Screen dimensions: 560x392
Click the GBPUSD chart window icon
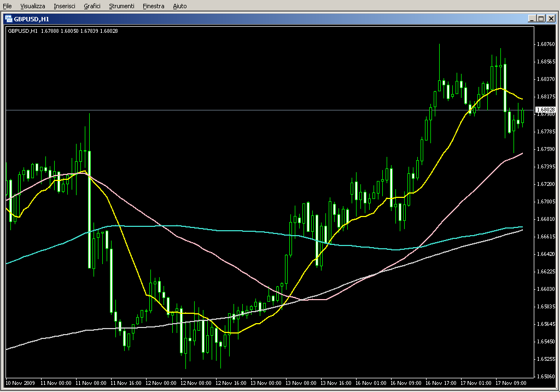[9, 19]
